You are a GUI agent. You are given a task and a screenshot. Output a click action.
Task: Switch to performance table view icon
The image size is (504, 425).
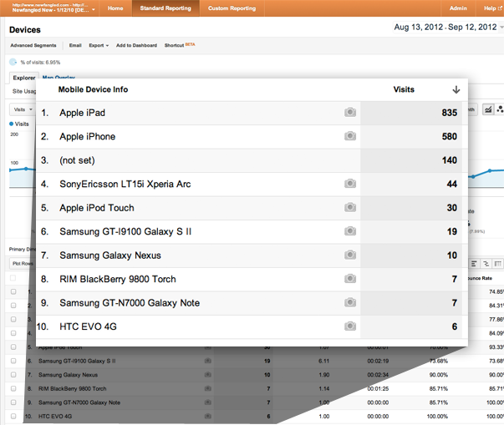click(474, 264)
